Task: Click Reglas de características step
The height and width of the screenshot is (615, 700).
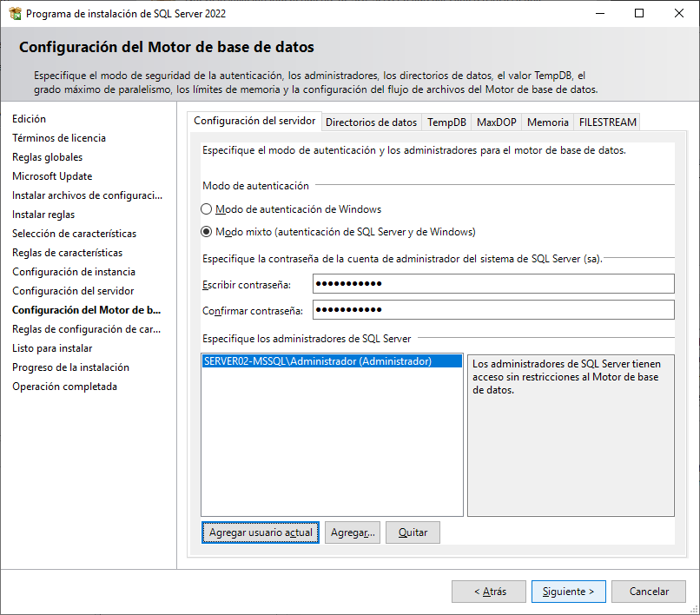Action: (x=68, y=253)
